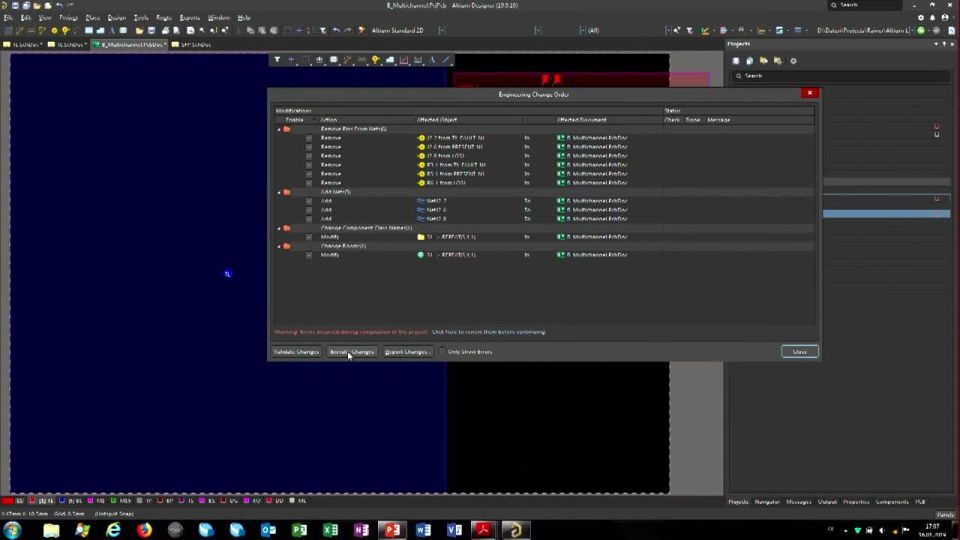Click the settings gear in Projects panel toolbar

[x=793, y=61]
